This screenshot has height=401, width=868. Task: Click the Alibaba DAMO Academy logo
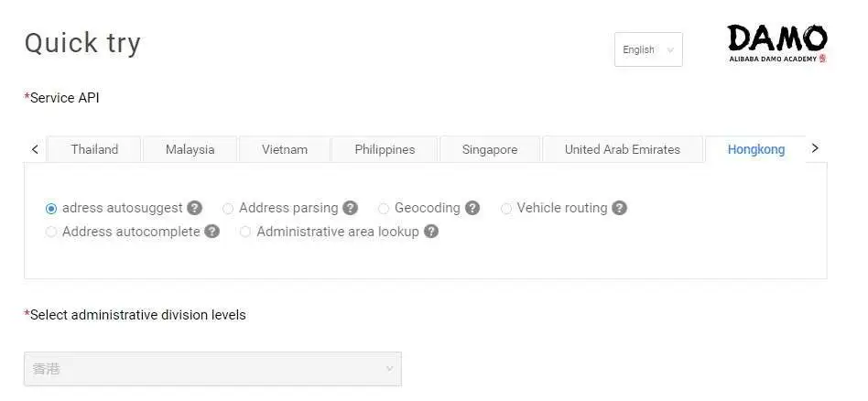pos(777,43)
